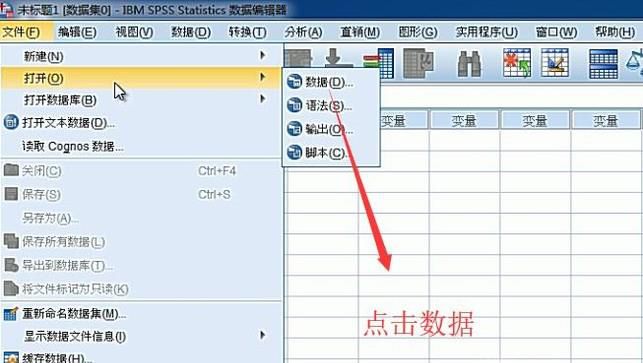Click the 新建(N) submenu arrow

(x=262, y=55)
